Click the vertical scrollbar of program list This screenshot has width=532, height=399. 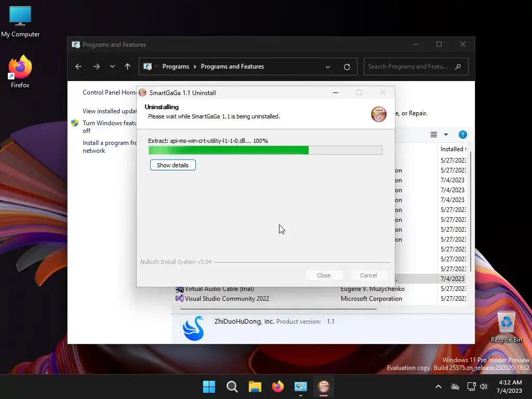point(470,212)
